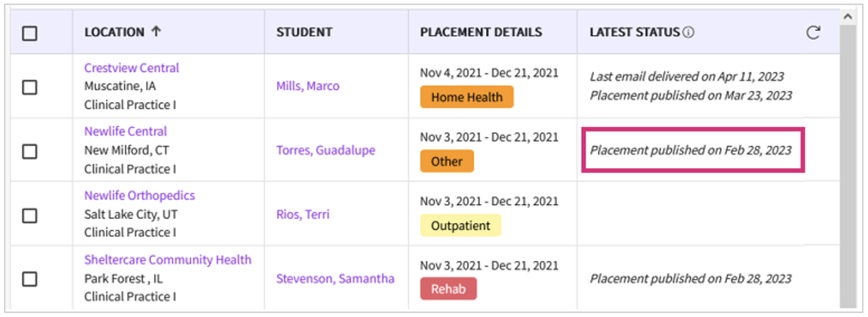The width and height of the screenshot is (868, 317).
Task: Select the Newlife Central row checkbox
Action: click(30, 151)
